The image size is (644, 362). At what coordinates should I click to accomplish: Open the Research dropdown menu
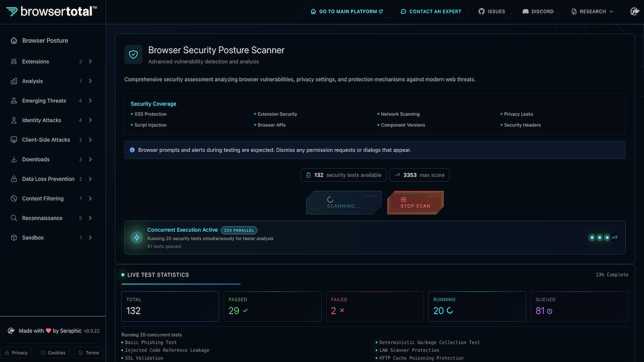[x=593, y=11]
